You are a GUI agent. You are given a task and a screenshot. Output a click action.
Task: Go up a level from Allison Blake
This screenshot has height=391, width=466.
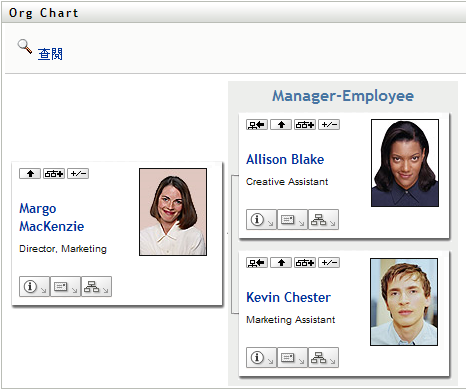[281, 125]
